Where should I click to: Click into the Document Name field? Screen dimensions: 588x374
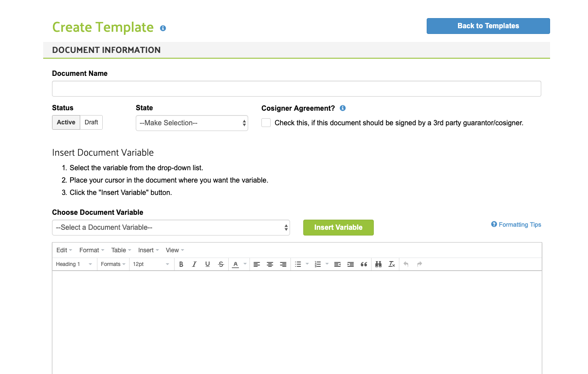(296, 89)
